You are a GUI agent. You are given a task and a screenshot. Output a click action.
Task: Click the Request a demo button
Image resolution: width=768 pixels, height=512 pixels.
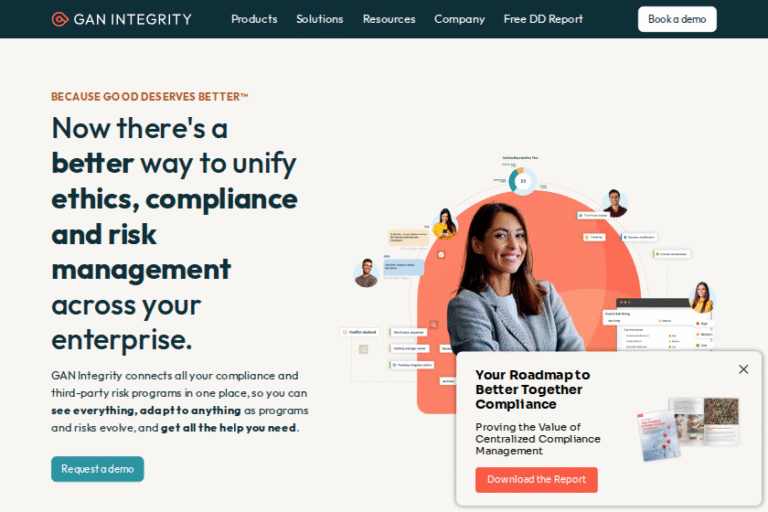click(97, 469)
